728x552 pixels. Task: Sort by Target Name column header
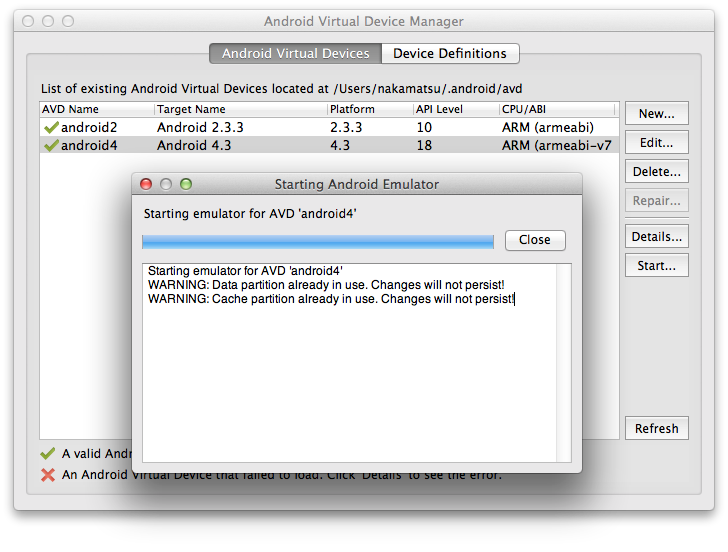(240, 109)
